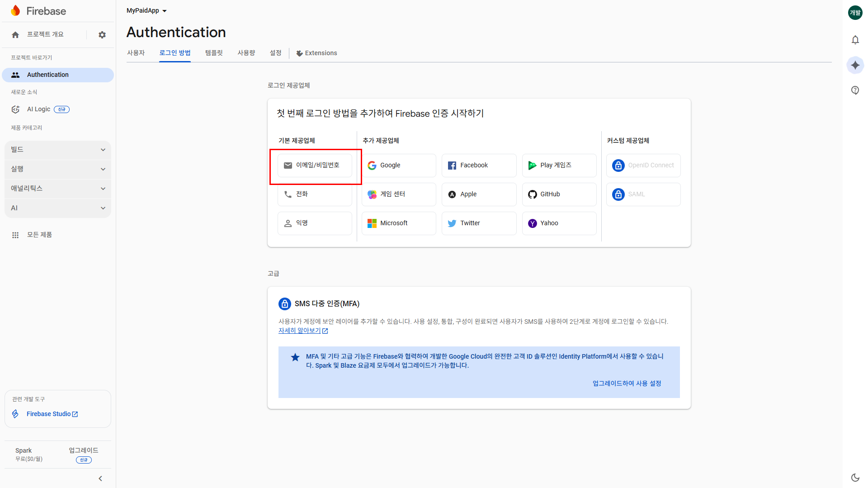
Task: Click the AI Logic 신규 badge
Action: (x=62, y=109)
